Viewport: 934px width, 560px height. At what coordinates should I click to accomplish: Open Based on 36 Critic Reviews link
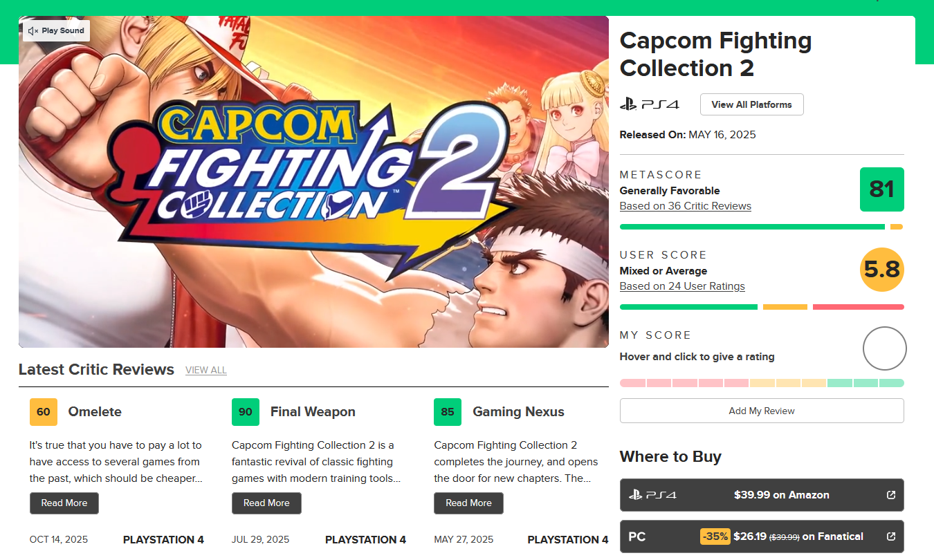(x=685, y=206)
